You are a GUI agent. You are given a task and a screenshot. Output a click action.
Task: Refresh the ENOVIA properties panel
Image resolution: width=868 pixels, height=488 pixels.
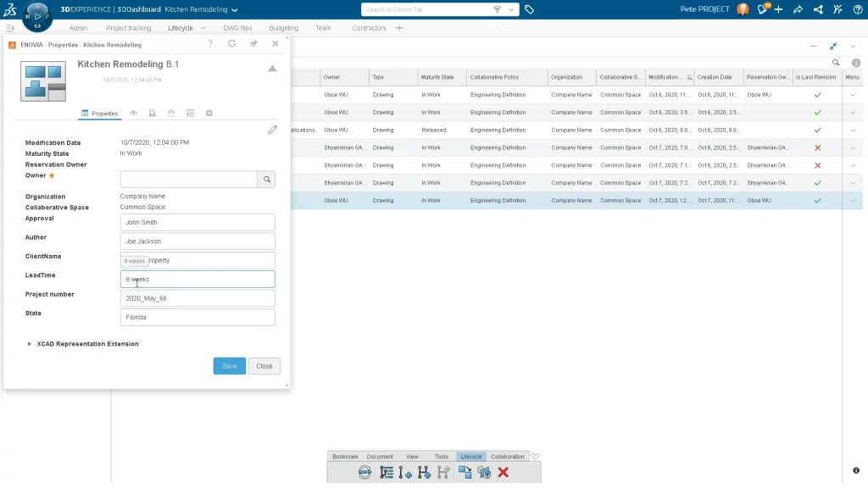point(232,44)
